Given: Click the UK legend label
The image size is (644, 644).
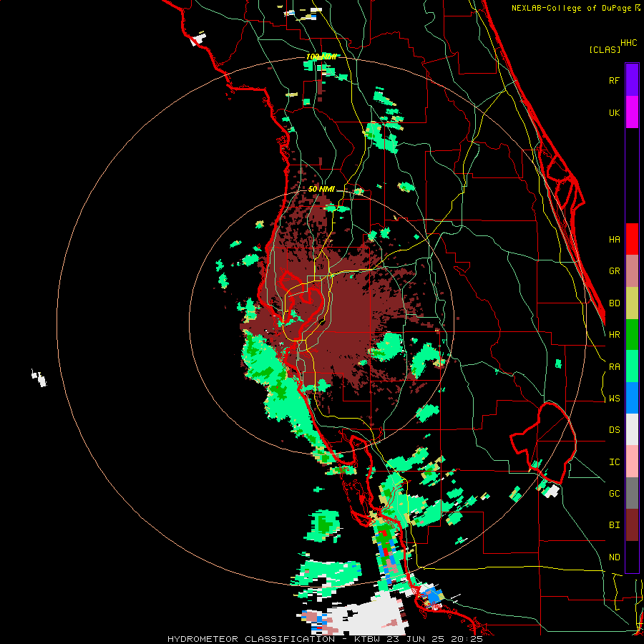Looking at the screenshot, I should (x=614, y=112).
